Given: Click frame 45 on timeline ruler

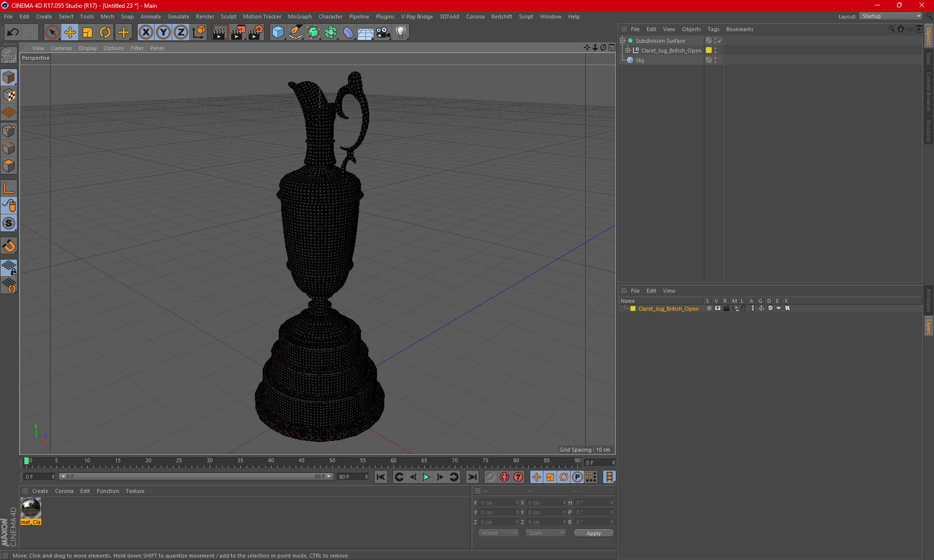Looking at the screenshot, I should (x=302, y=461).
